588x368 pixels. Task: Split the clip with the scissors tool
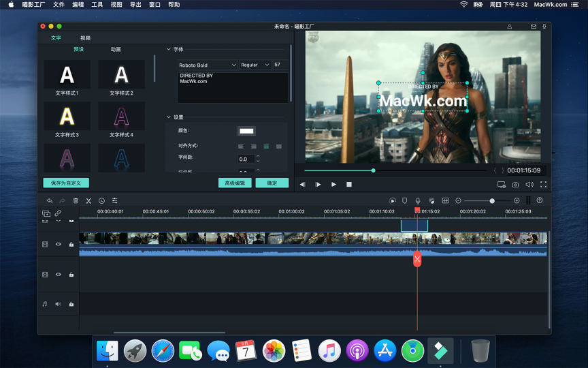[x=88, y=201]
